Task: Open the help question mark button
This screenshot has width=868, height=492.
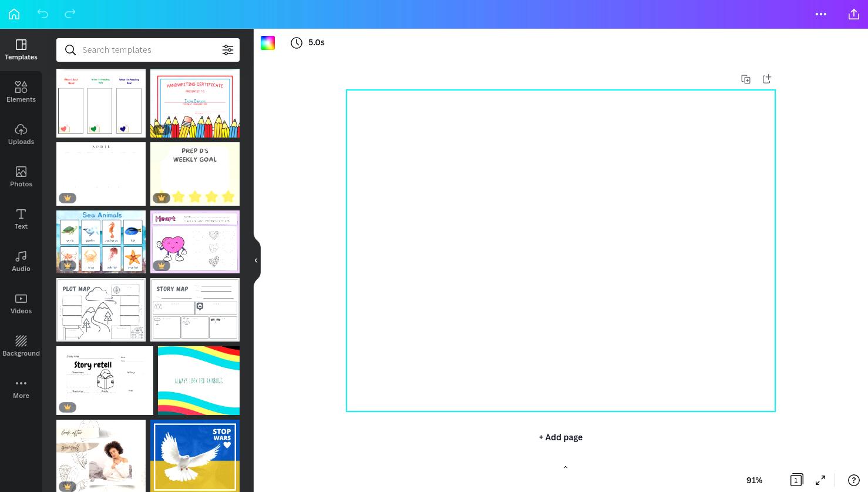Action: click(854, 480)
